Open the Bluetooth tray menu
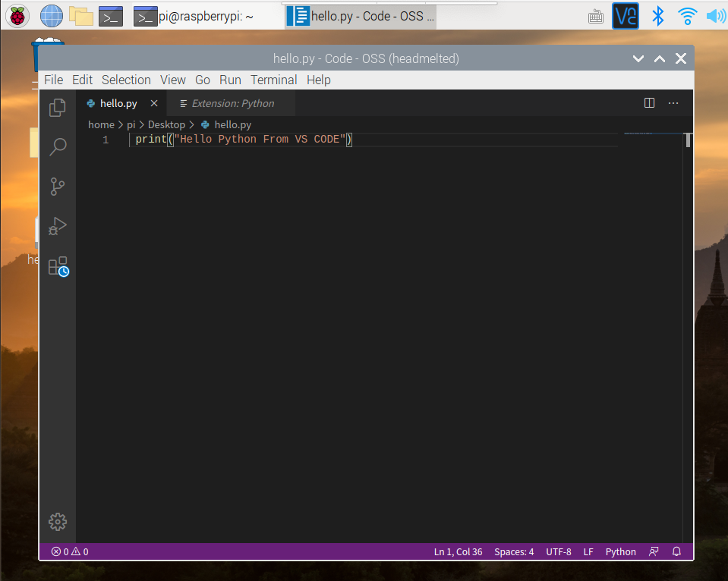The height and width of the screenshot is (581, 728). click(658, 17)
